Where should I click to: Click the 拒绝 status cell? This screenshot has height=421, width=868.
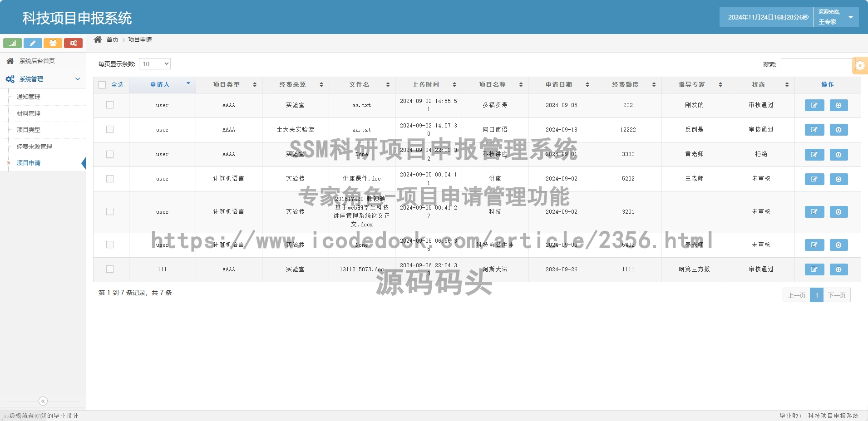pyautogui.click(x=761, y=154)
